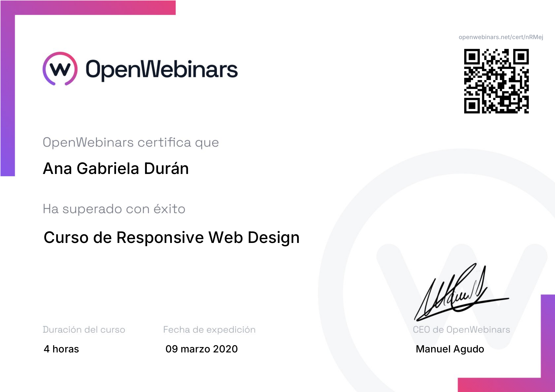Click the 'Fecha de expedición' label
The width and height of the screenshot is (555, 392).
(209, 330)
